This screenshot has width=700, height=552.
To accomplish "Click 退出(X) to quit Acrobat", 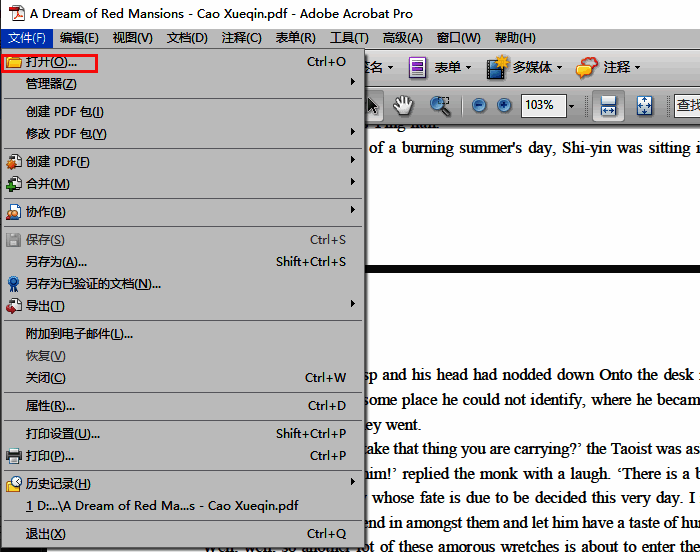I will coord(46,534).
